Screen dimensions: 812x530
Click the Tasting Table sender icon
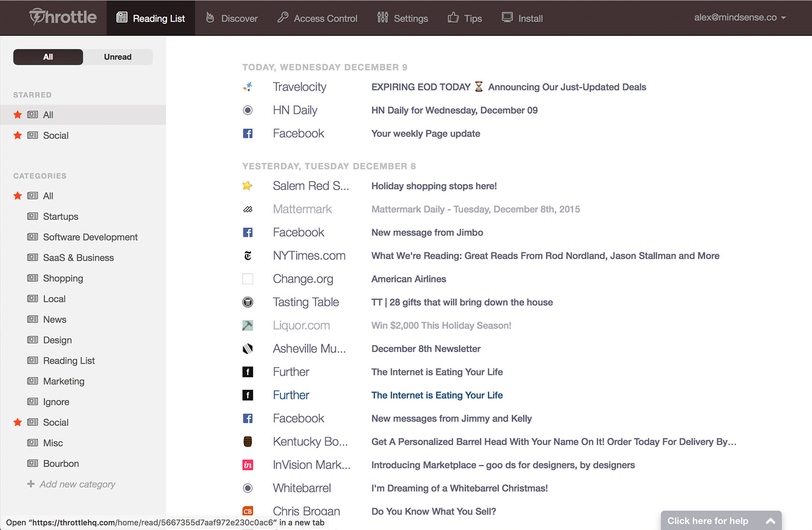247,302
